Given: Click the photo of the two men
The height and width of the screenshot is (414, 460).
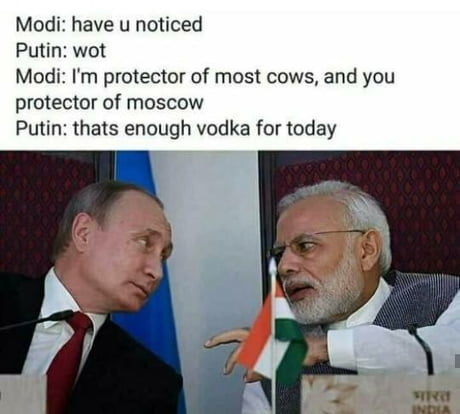Looking at the screenshot, I should pyautogui.click(x=230, y=282).
